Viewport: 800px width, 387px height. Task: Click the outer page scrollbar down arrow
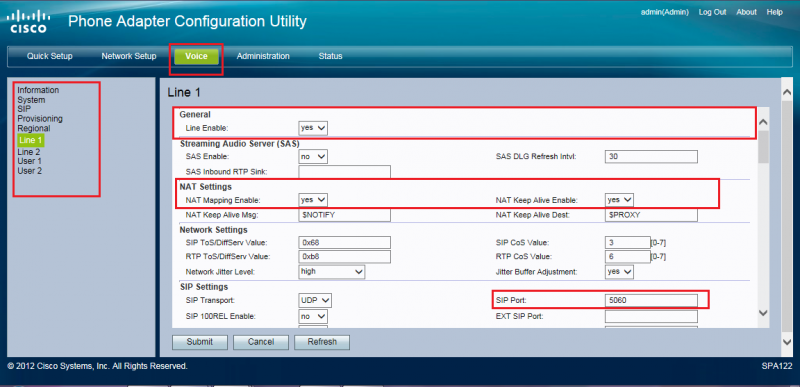[x=786, y=341]
